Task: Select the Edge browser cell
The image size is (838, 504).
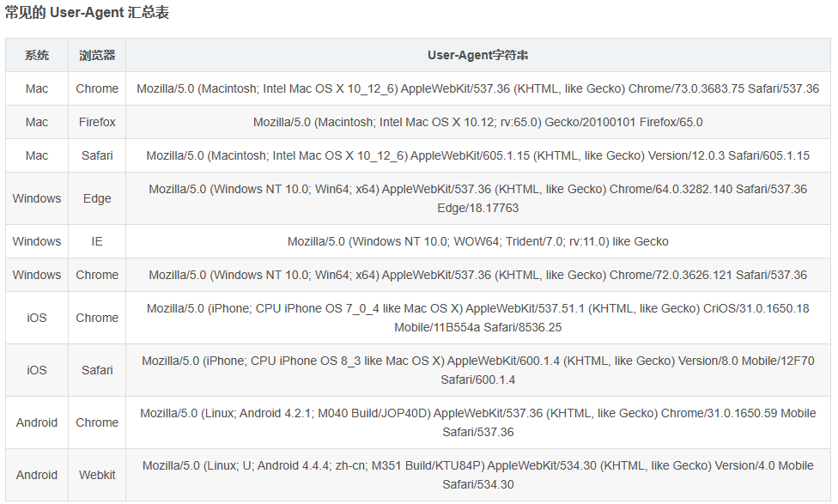Action: click(x=97, y=198)
